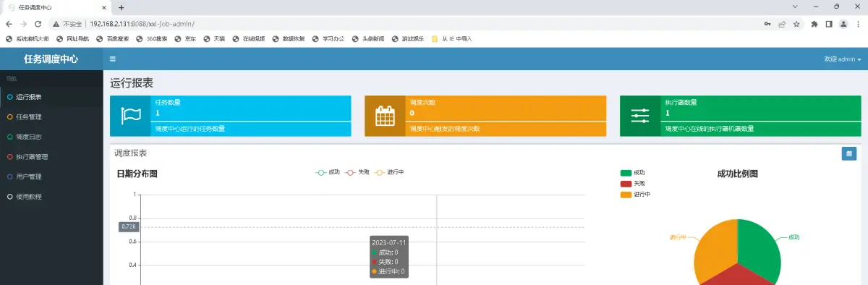
Task: Open 调度日志 in the sidebar
Action: pos(51,137)
